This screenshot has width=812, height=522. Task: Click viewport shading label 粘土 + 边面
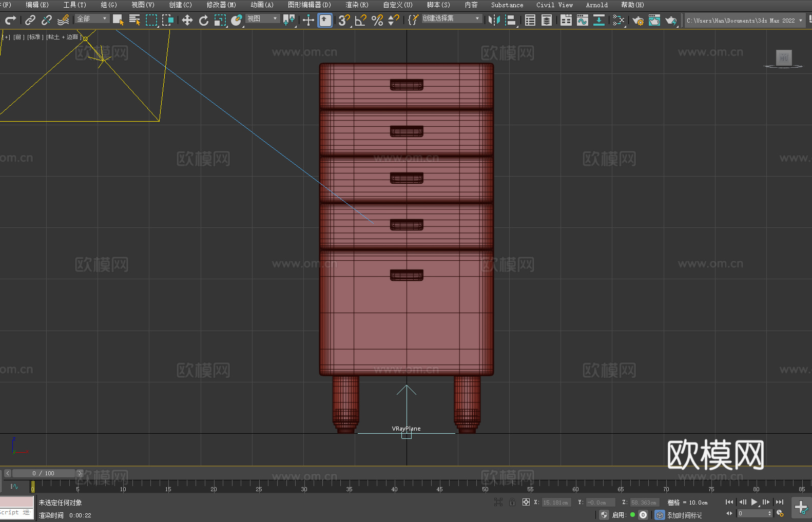coord(63,37)
